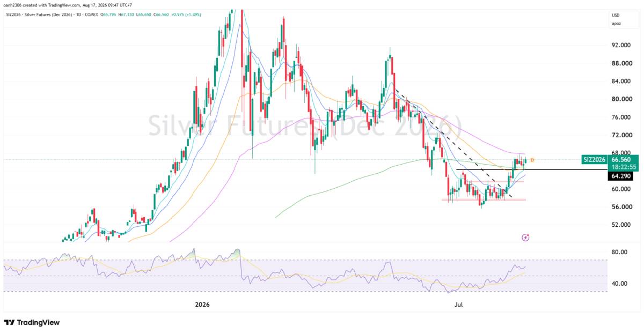Click the RSI 40.00 axis label
This screenshot has height=333, width=644.
click(619, 284)
